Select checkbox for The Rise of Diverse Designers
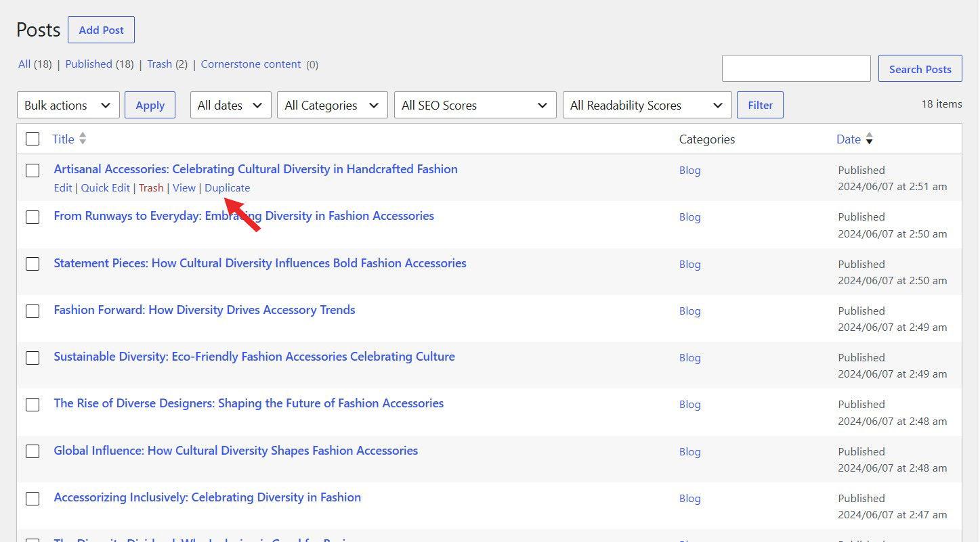This screenshot has width=980, height=542. pos(33,405)
